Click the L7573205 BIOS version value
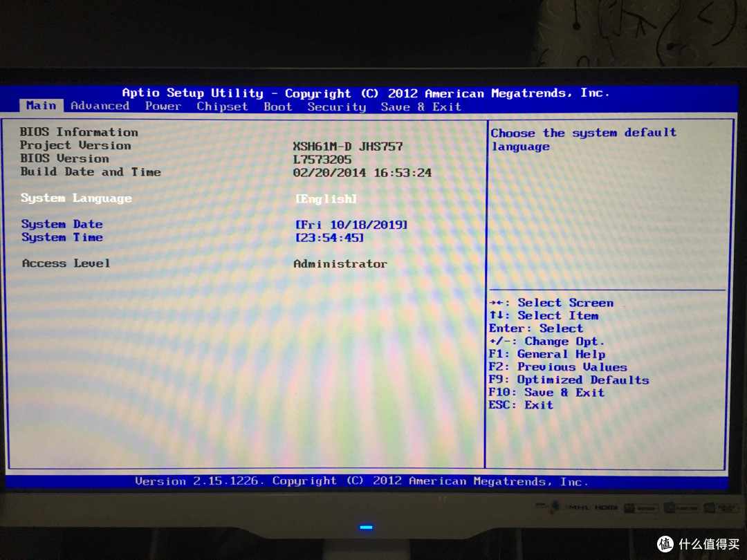 point(322,160)
